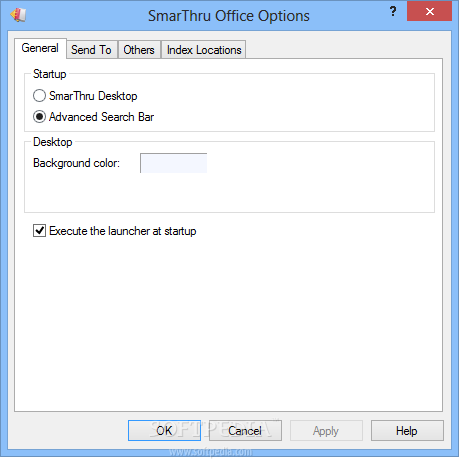Select Advanced Search Bar radio button
459x470 pixels.
pyautogui.click(x=93, y=117)
